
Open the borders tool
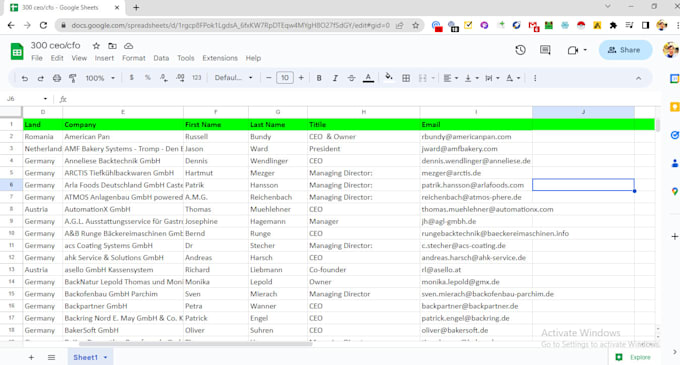[x=406, y=78]
